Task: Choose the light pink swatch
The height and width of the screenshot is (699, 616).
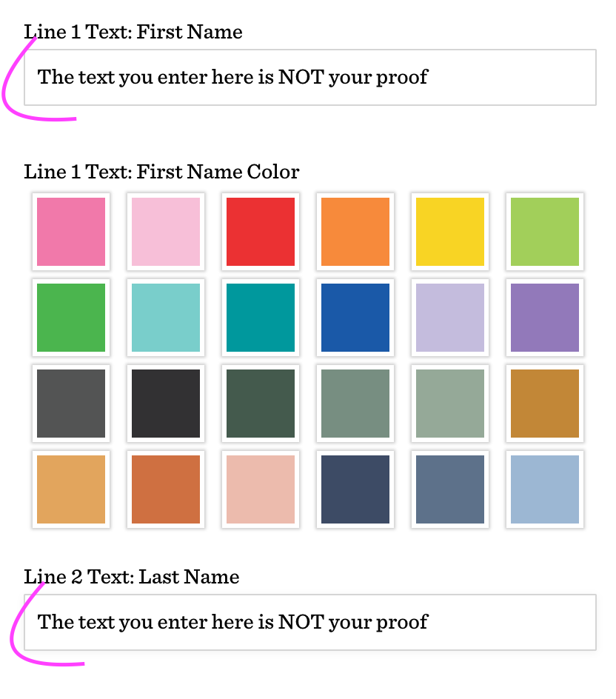Action: pyautogui.click(x=166, y=232)
